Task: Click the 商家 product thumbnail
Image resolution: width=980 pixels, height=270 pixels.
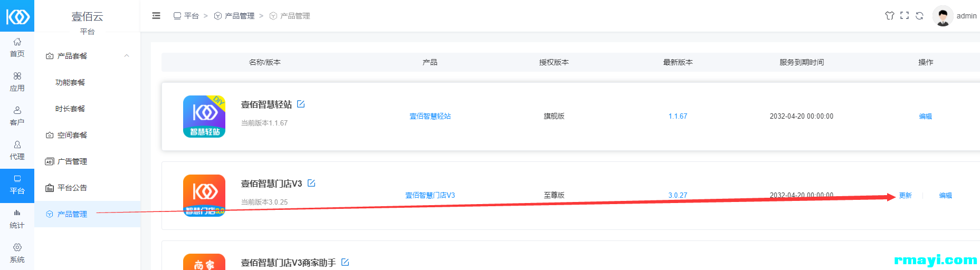Action: coord(204,262)
